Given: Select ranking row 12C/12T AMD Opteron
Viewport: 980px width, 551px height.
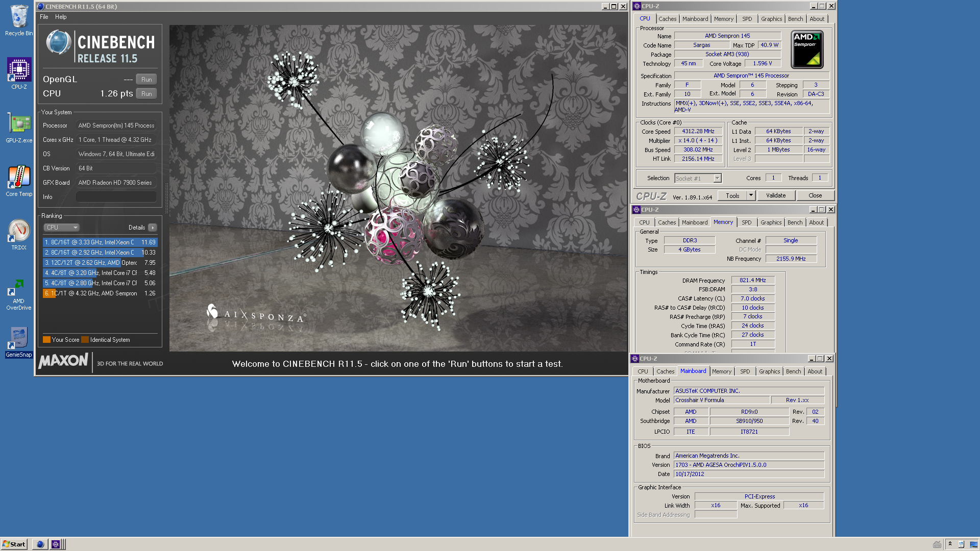Looking at the screenshot, I should tap(100, 263).
